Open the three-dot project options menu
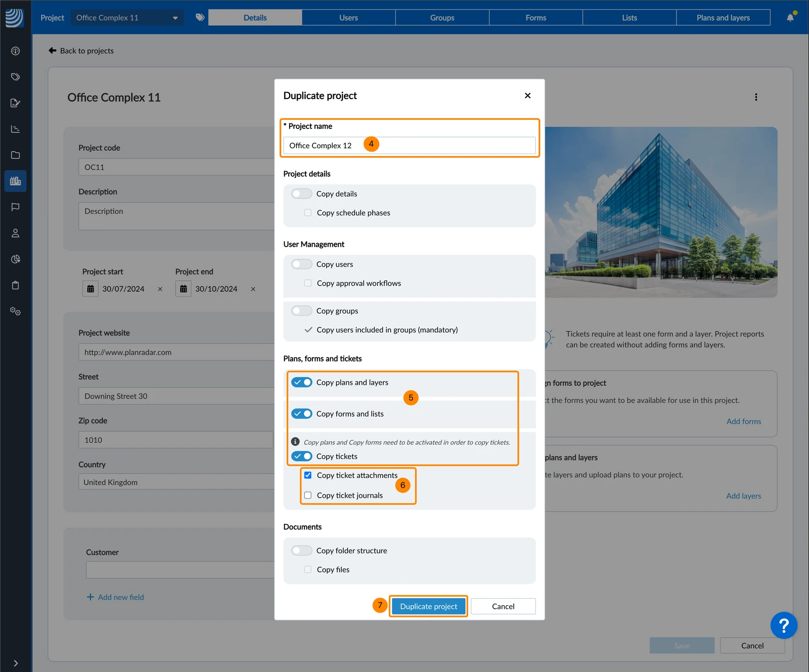This screenshot has height=672, width=809. tap(756, 97)
